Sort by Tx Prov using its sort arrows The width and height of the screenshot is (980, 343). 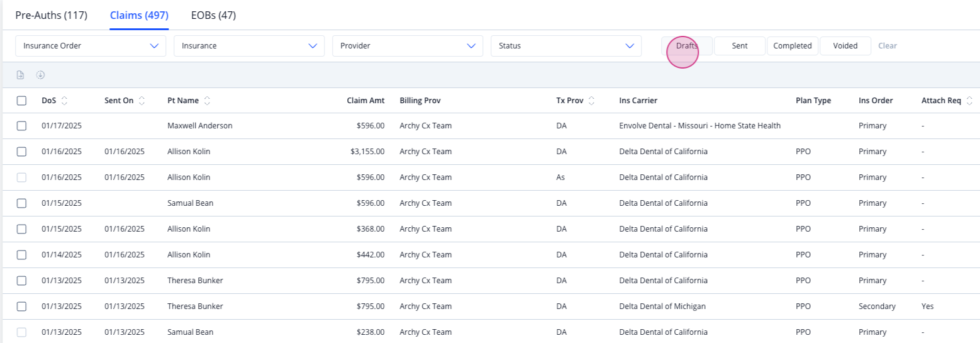click(x=592, y=101)
